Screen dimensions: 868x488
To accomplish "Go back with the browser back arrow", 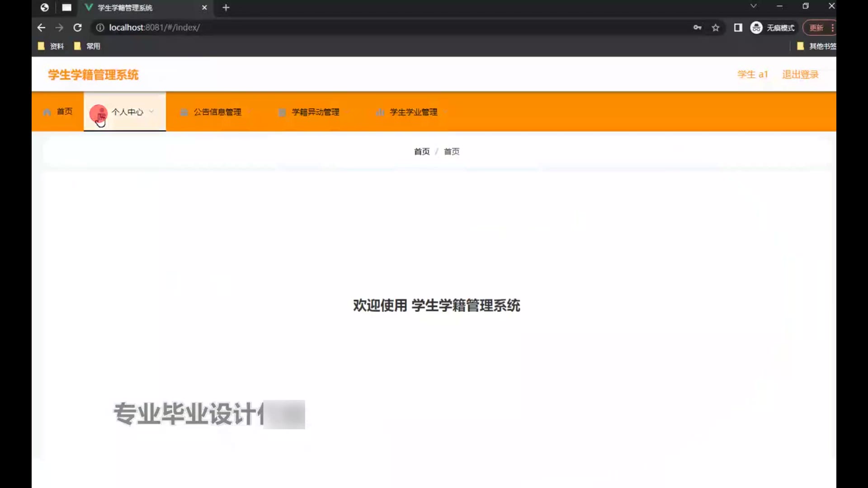I will [41, 28].
